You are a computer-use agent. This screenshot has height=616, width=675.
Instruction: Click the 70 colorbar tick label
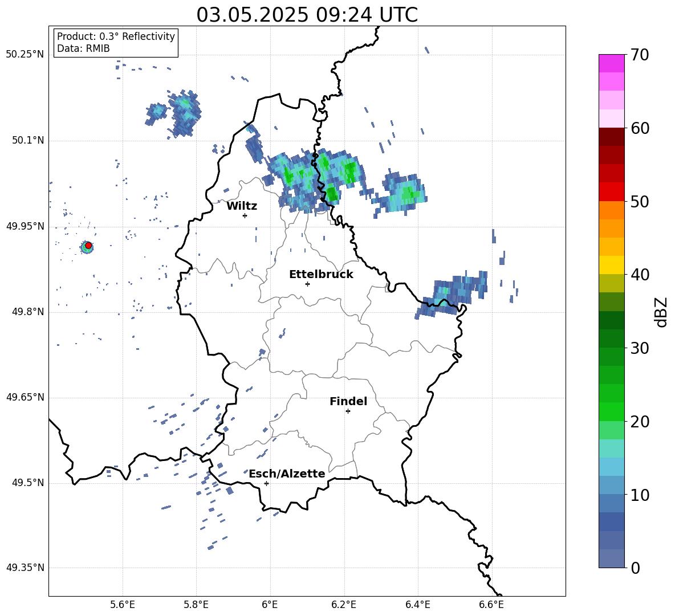639,55
